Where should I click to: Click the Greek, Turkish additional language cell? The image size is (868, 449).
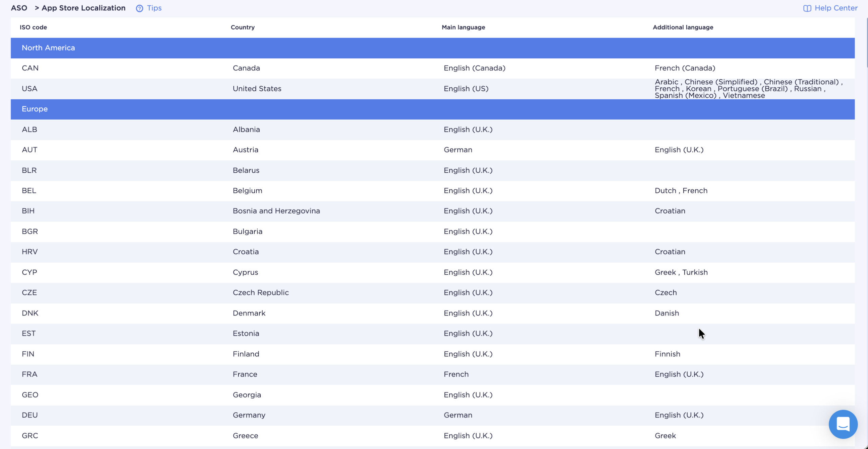click(x=681, y=272)
